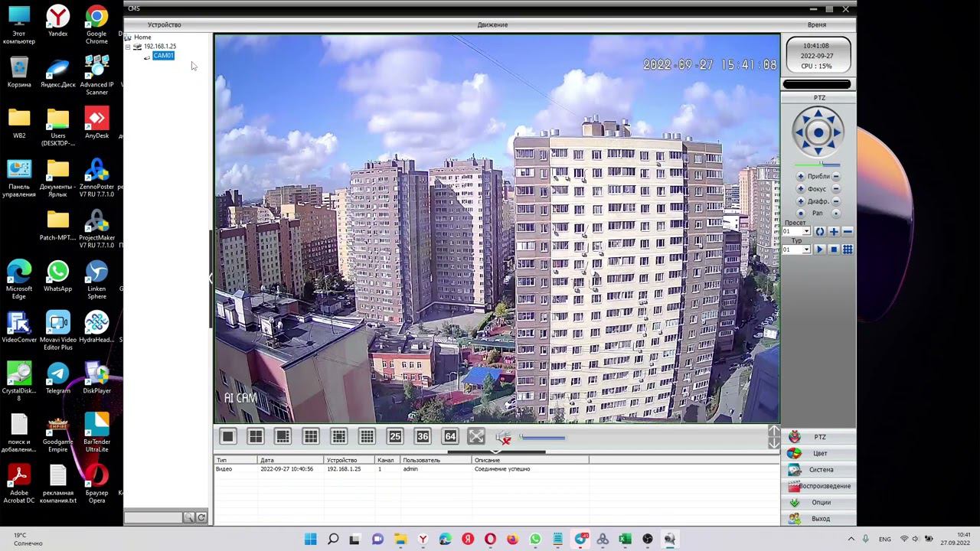The width and height of the screenshot is (980, 551).
Task: Increase focus with the Фокус plus button
Action: (x=801, y=189)
